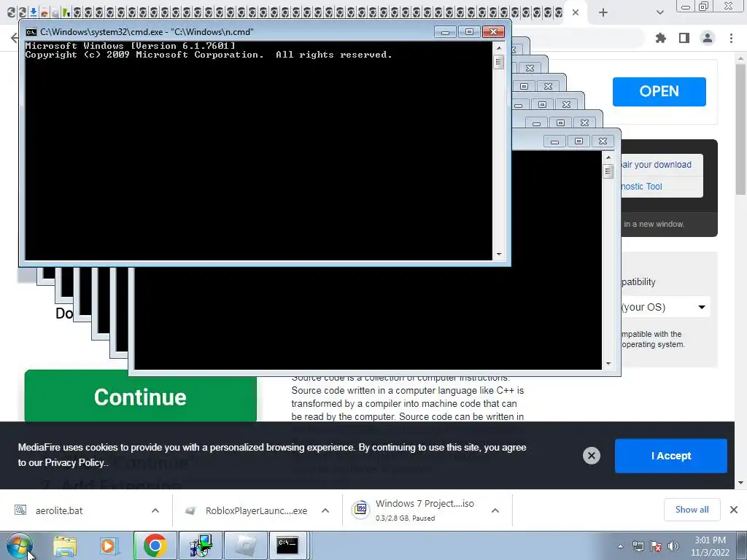Screen dimensions: 747x560
Task: Click the browser page scrollbar down arrow
Action: point(740,483)
